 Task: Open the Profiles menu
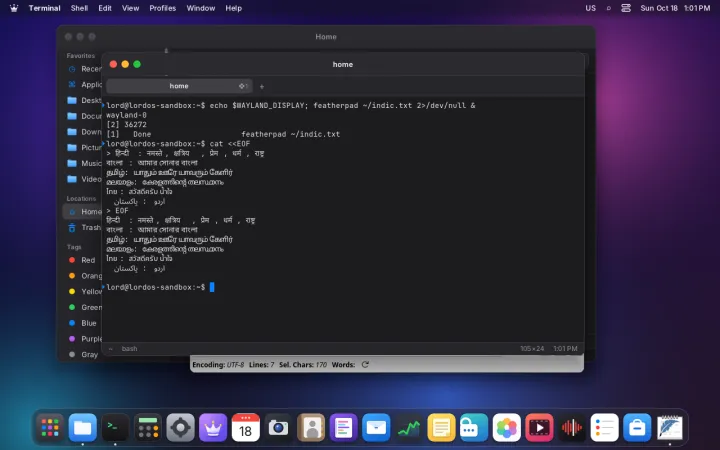point(163,8)
